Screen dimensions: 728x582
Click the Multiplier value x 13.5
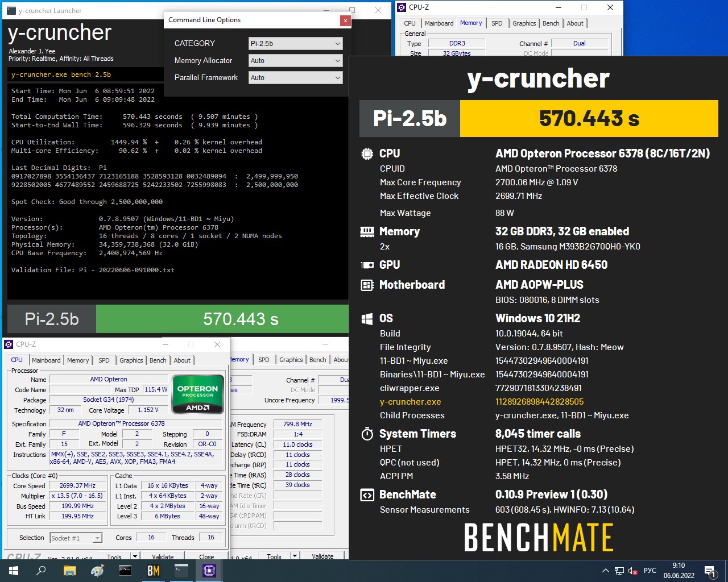click(x=77, y=496)
